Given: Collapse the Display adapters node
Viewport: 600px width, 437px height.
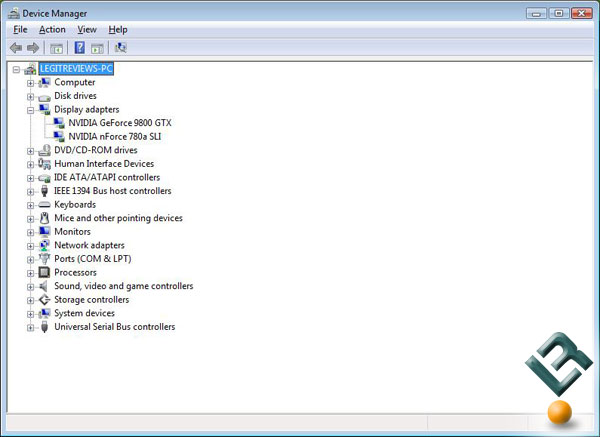Looking at the screenshot, I should (x=30, y=110).
